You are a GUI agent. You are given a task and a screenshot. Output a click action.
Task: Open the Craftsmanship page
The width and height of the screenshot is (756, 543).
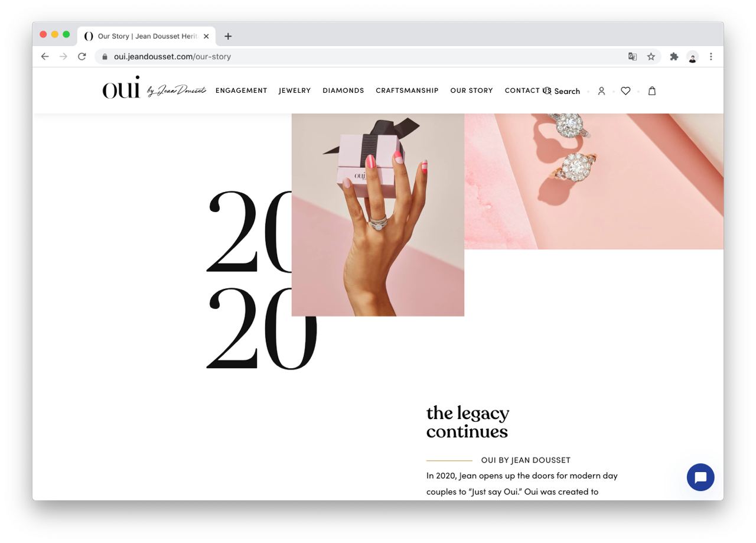(407, 90)
